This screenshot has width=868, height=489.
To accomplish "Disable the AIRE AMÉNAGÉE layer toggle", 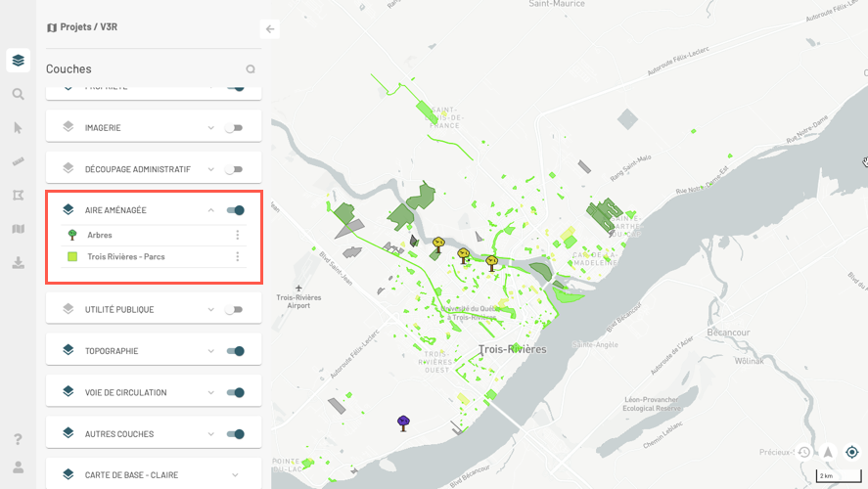I will pyautogui.click(x=235, y=210).
